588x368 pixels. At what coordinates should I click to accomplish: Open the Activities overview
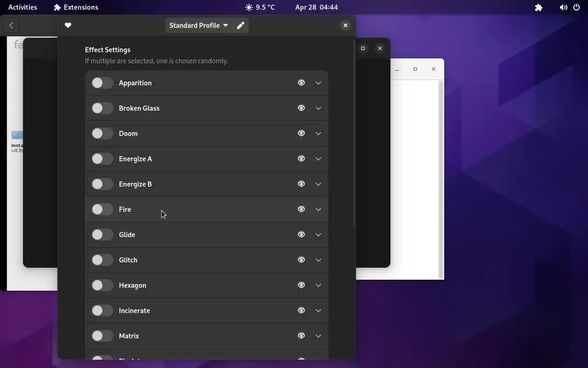23,7
